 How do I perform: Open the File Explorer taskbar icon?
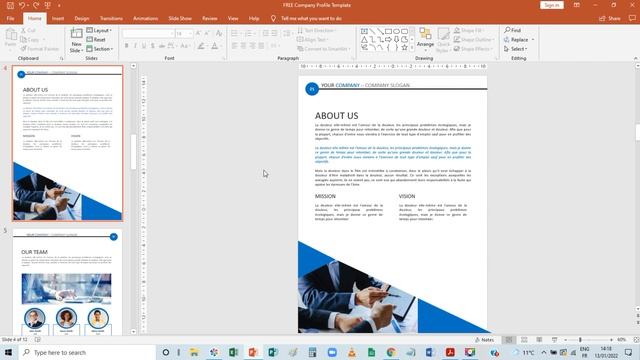pyautogui.click(x=194, y=352)
